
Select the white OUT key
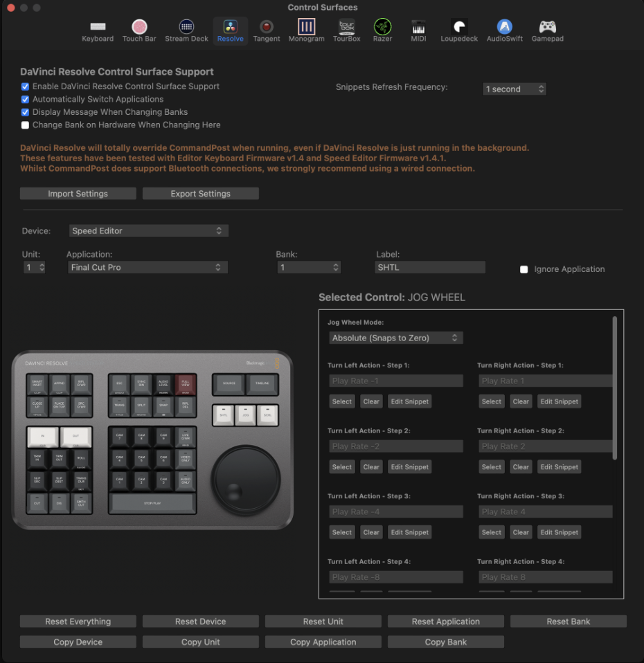[75, 437]
